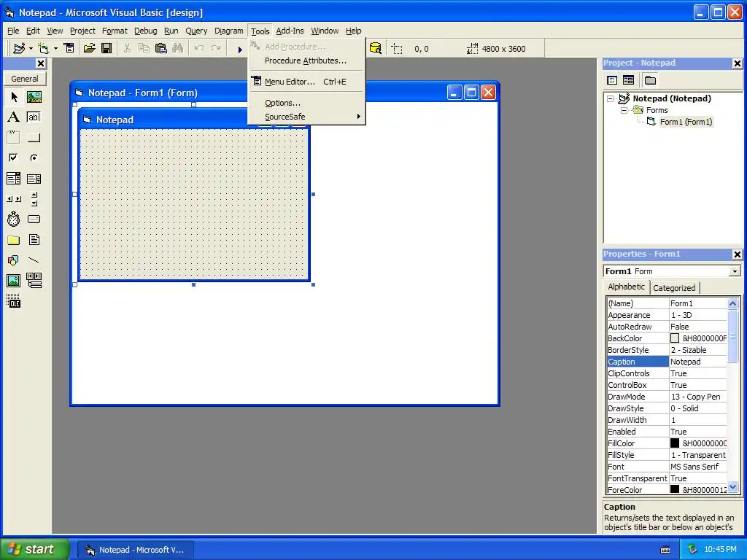
Task: Click the Caption value Notepad field
Action: point(698,362)
